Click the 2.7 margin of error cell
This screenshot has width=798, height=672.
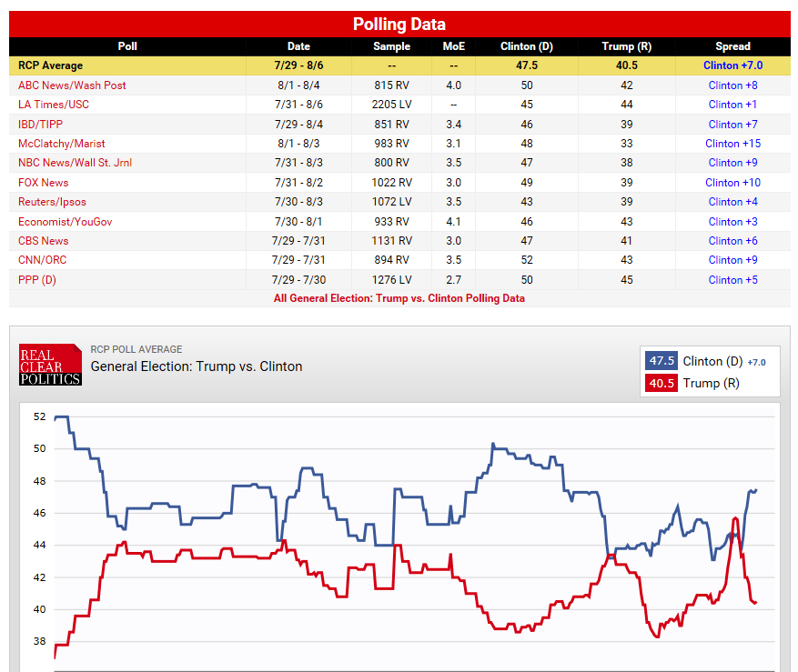453,280
